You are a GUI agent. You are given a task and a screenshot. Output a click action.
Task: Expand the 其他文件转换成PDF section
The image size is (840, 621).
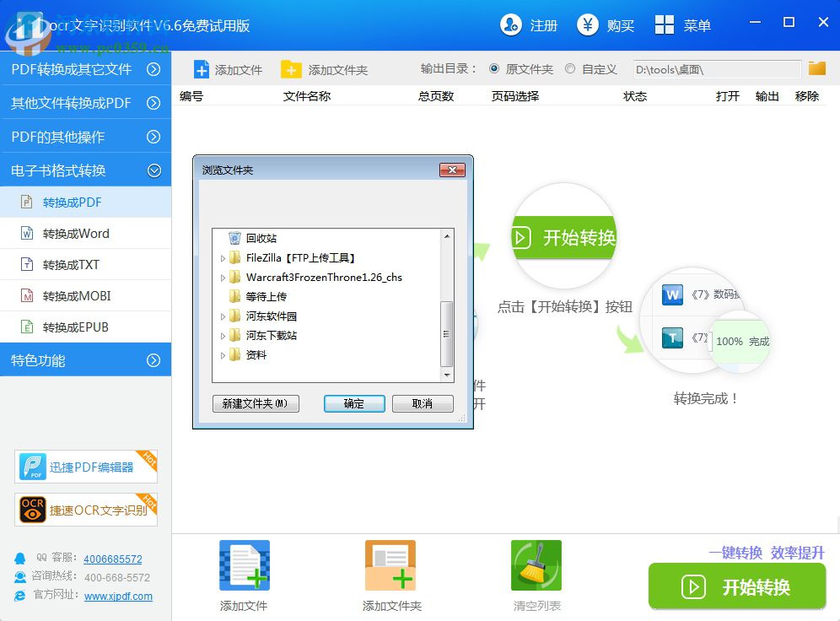(153, 103)
